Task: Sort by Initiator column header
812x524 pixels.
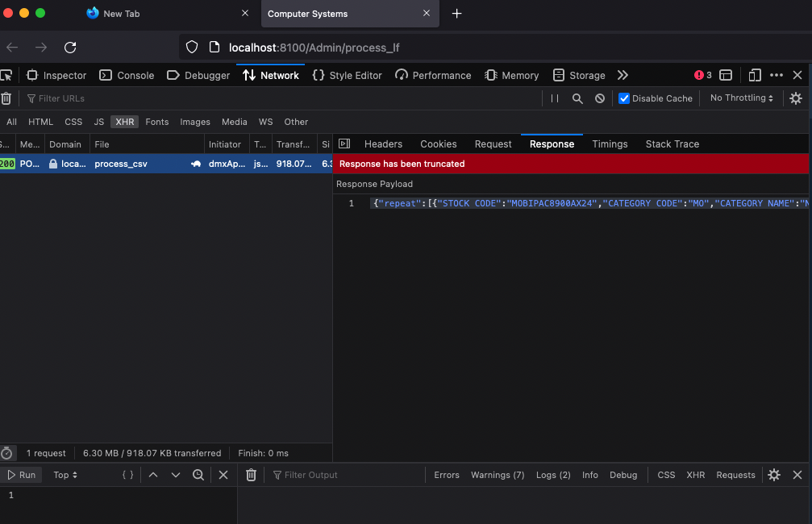Action: 227,144
